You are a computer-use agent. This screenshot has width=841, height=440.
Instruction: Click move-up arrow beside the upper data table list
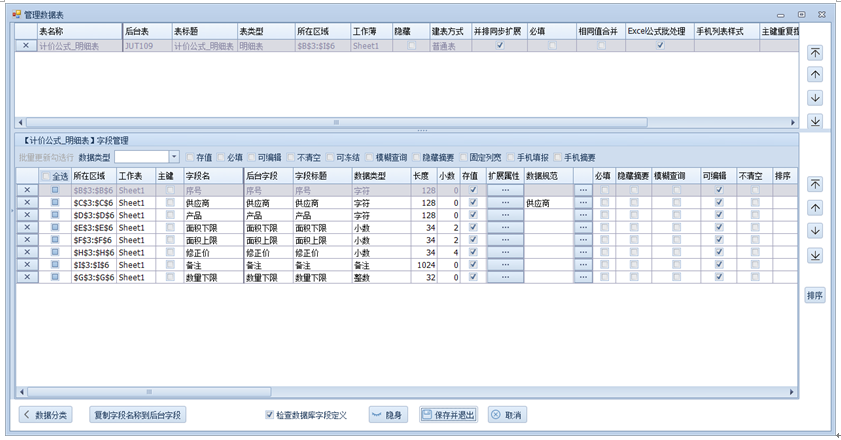pyautogui.click(x=815, y=75)
